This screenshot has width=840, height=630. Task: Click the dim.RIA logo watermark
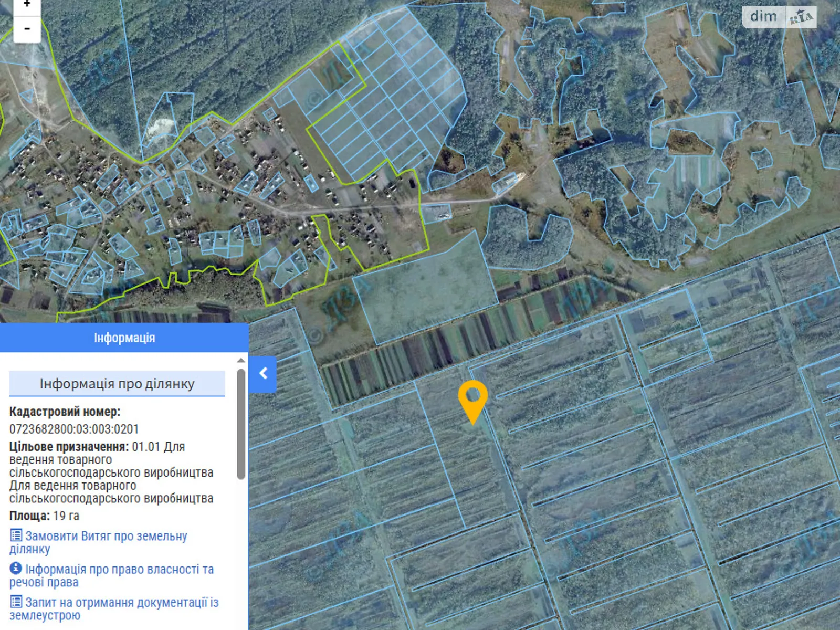[779, 17]
